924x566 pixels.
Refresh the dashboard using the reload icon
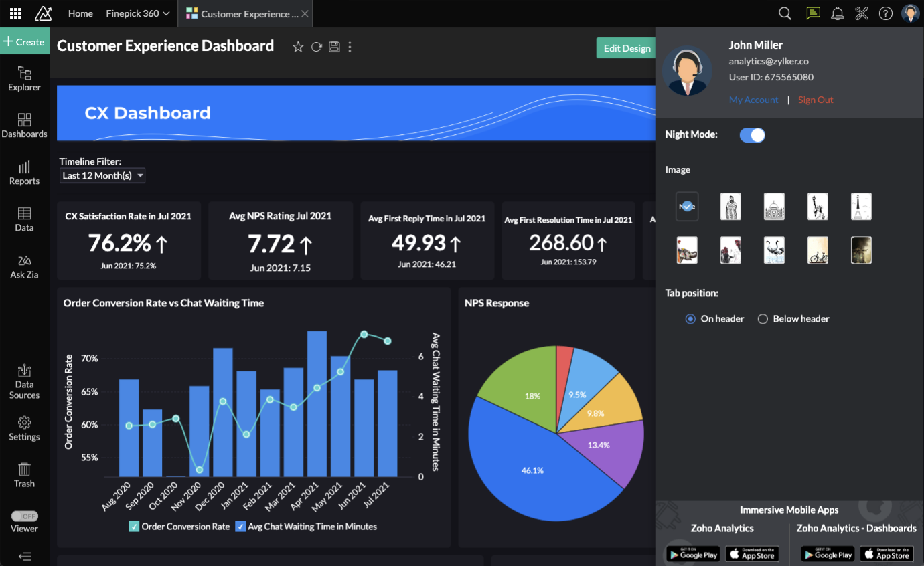[316, 46]
